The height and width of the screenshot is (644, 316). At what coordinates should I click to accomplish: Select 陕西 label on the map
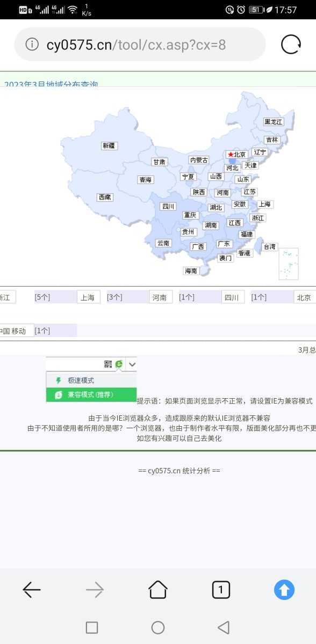point(199,192)
